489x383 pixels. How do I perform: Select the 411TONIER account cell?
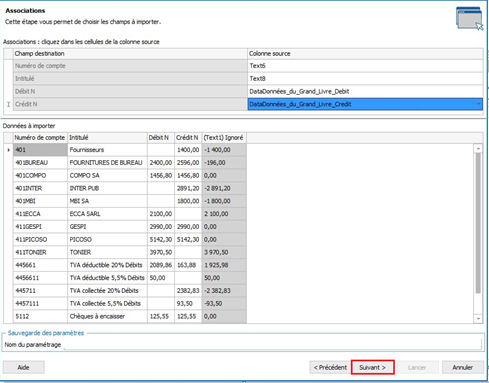click(x=40, y=252)
